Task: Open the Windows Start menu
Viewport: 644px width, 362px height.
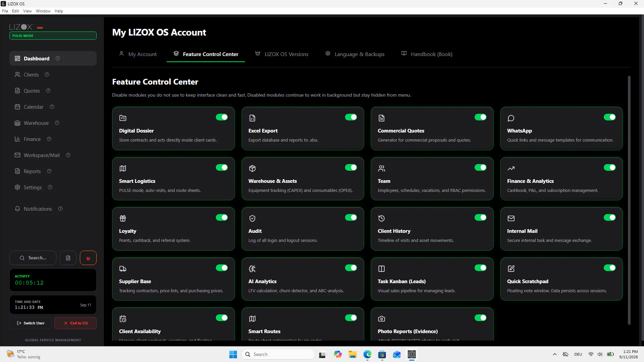Action: coord(233,354)
